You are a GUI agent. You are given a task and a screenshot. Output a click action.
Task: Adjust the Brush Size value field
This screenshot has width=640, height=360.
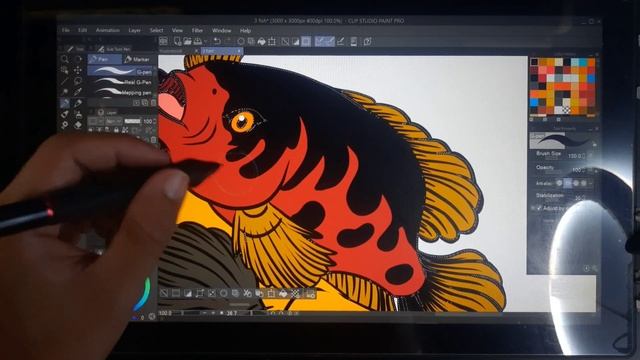click(x=577, y=156)
